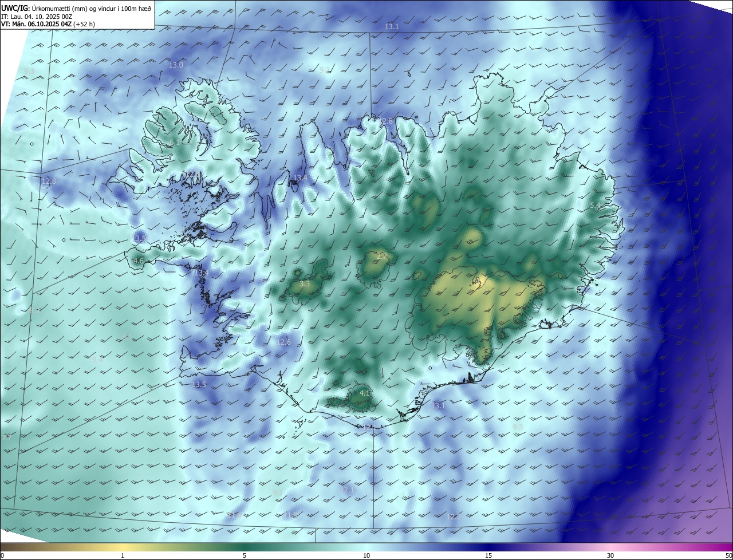The width and height of the screenshot is (733, 560).
Task: Click the 9.2 value label
Action: click(325, 70)
